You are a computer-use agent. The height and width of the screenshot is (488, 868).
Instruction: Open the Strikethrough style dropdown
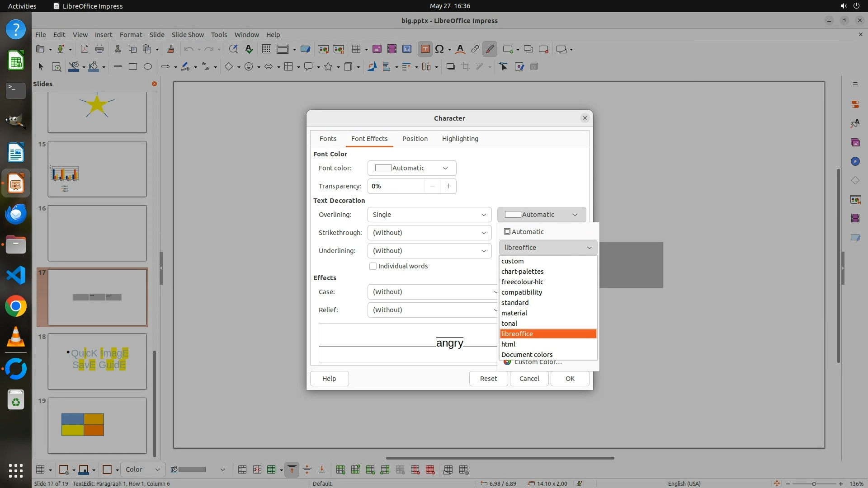point(429,233)
